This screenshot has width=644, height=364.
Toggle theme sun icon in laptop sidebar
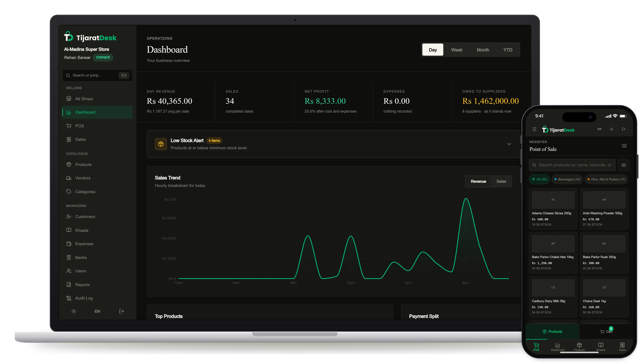coord(74,311)
